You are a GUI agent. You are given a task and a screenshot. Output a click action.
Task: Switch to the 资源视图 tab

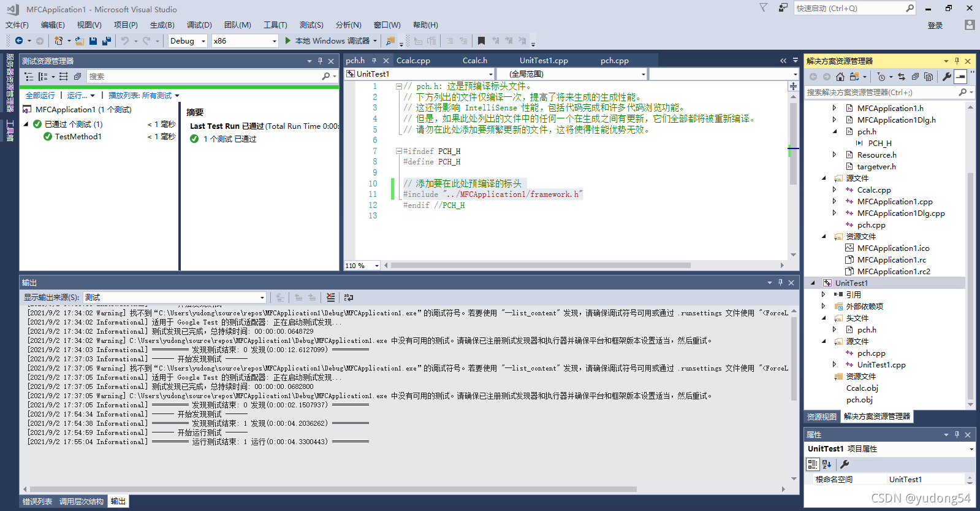click(x=821, y=417)
